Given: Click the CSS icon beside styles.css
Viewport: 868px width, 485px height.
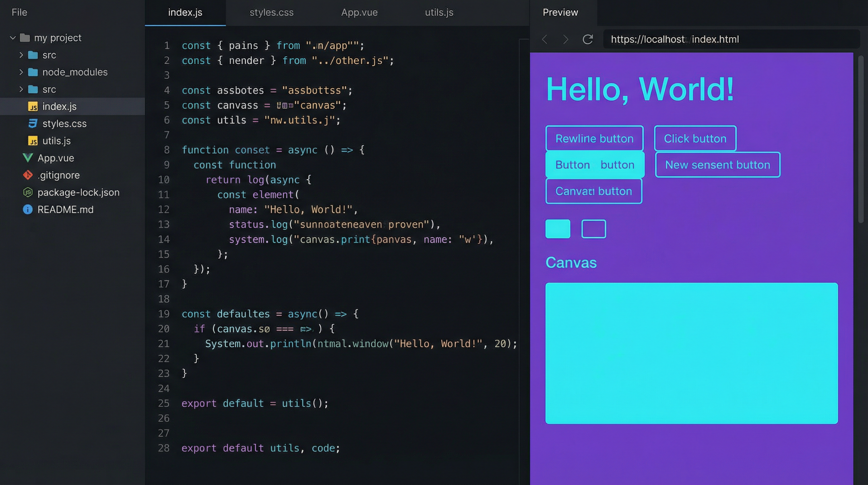Looking at the screenshot, I should tap(32, 123).
